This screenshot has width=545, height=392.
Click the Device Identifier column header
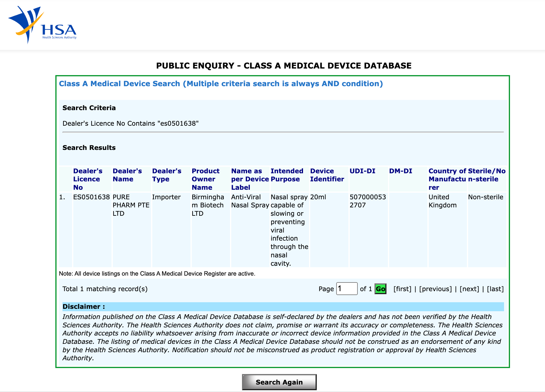coord(327,175)
